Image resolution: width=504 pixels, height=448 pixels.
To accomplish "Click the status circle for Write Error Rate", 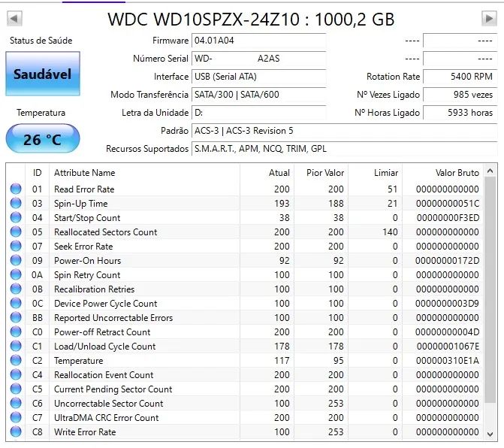I will click(16, 431).
